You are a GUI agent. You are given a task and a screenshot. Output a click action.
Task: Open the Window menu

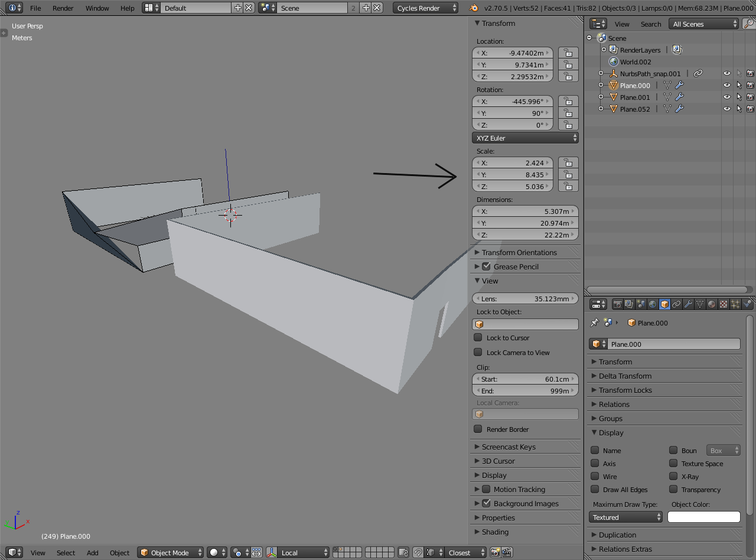97,8
